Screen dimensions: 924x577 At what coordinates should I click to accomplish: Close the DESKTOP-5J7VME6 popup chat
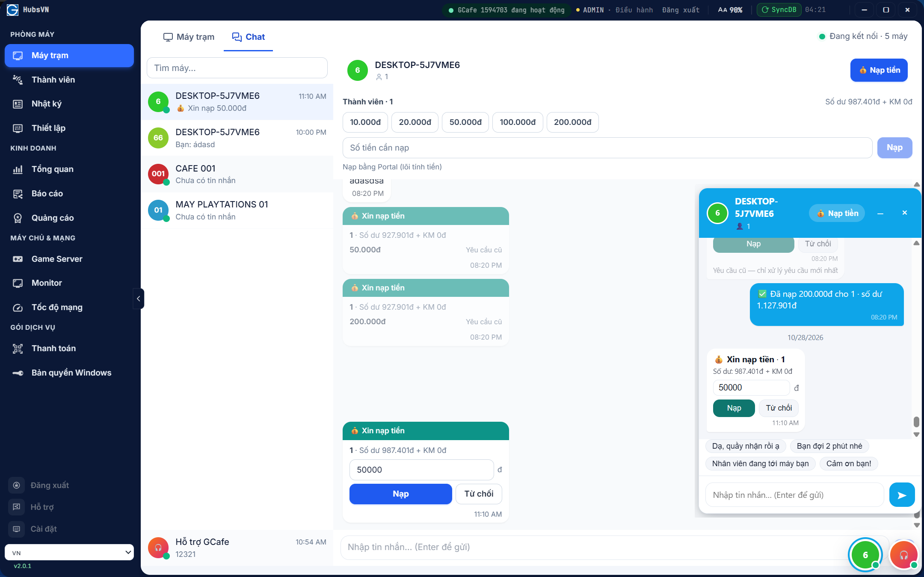click(905, 213)
